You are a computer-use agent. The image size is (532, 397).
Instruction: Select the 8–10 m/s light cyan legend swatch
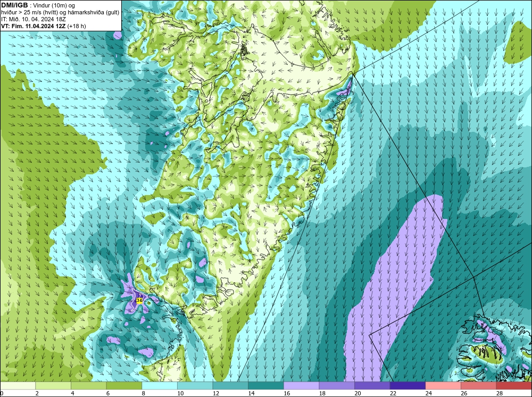[160, 386]
